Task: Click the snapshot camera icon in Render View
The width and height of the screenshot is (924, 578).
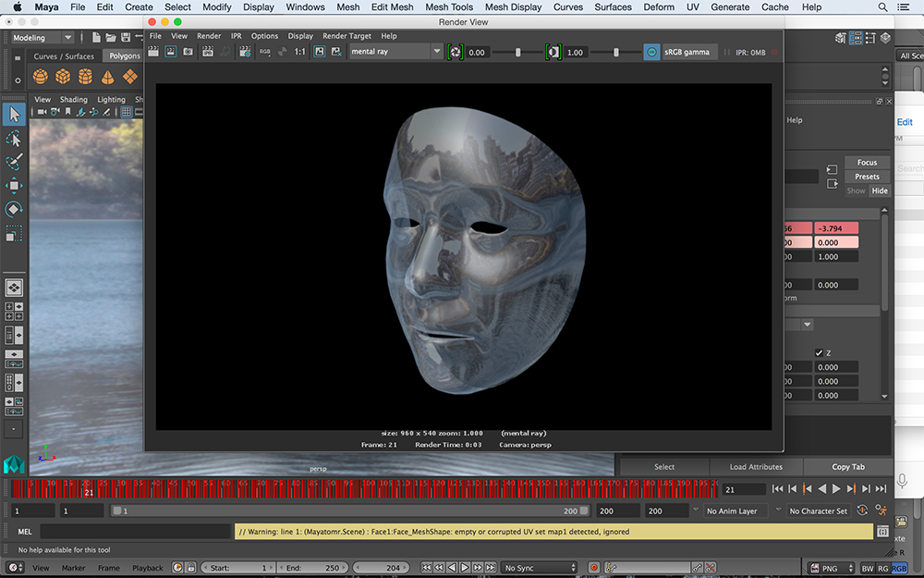Action: click(x=188, y=52)
